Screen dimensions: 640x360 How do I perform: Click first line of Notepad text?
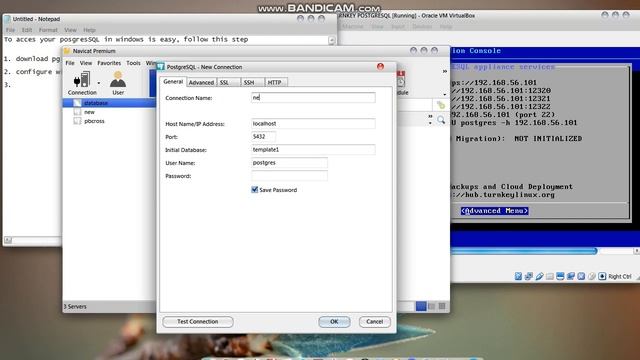[126, 39]
